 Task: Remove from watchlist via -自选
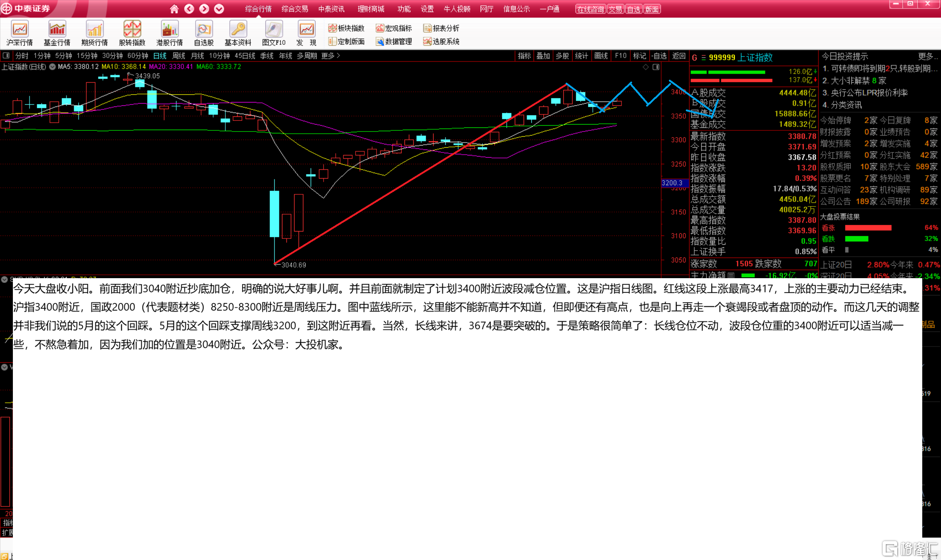[x=659, y=56]
